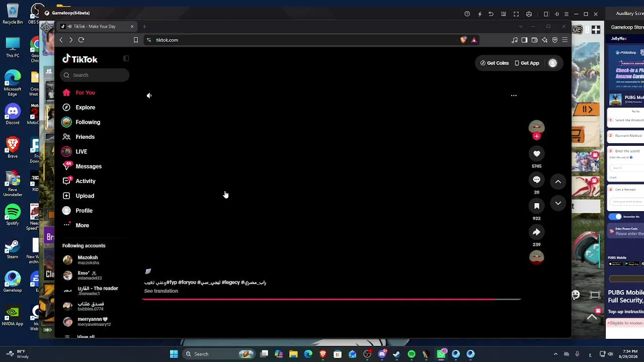Screen dimensions: 644x362
Task: Open the Following feed
Action: click(82, 122)
